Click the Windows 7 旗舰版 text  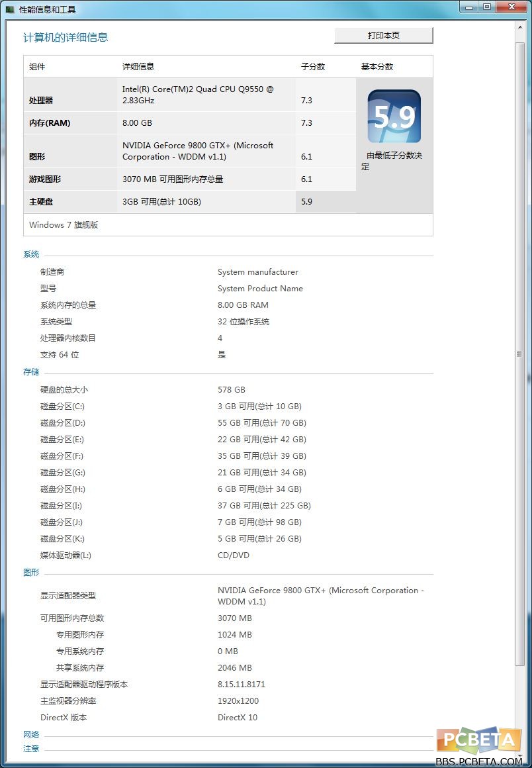tap(64, 225)
